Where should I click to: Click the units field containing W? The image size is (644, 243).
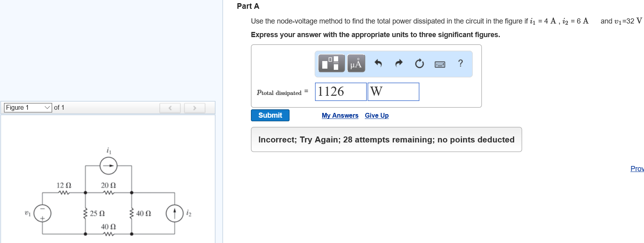(393, 92)
